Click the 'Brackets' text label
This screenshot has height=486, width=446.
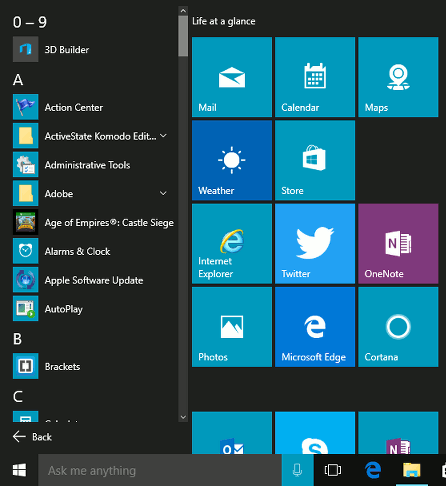coord(63,367)
